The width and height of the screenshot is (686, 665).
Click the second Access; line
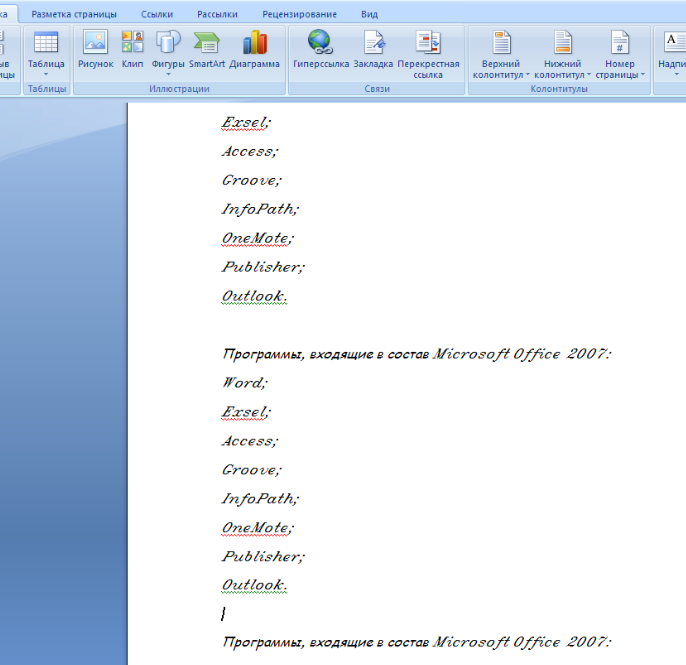point(250,441)
